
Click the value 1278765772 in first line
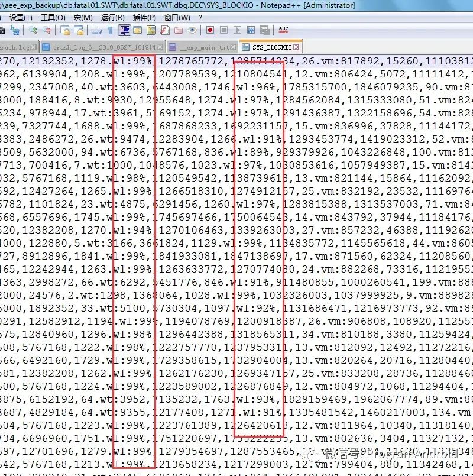[x=191, y=61]
